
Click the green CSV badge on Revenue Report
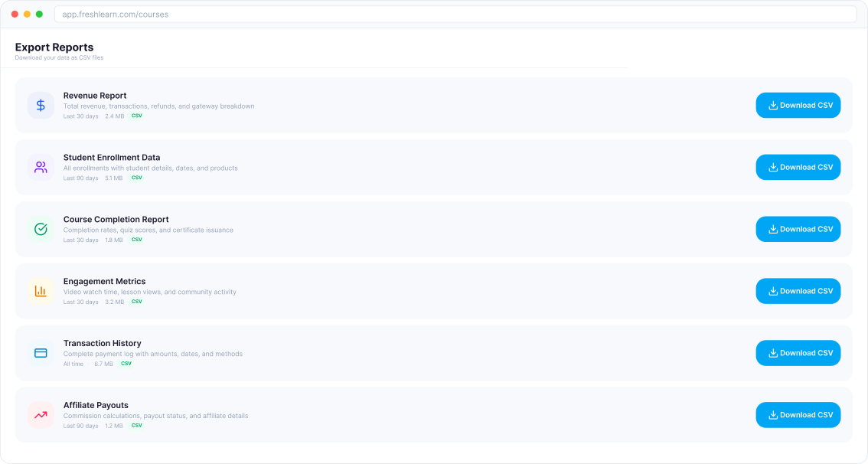point(136,116)
